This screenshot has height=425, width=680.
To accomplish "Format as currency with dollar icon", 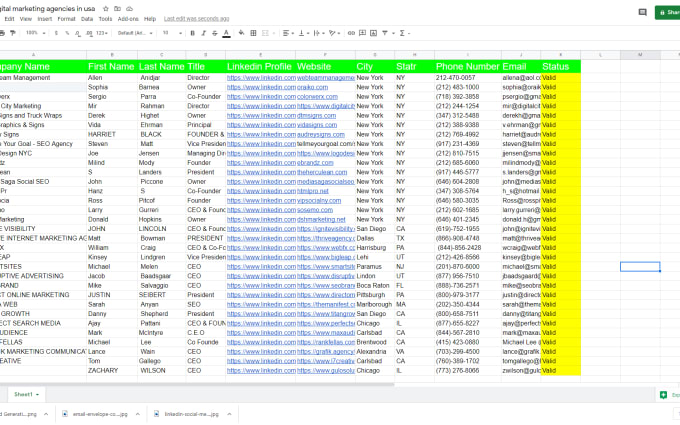I will tap(56, 33).
